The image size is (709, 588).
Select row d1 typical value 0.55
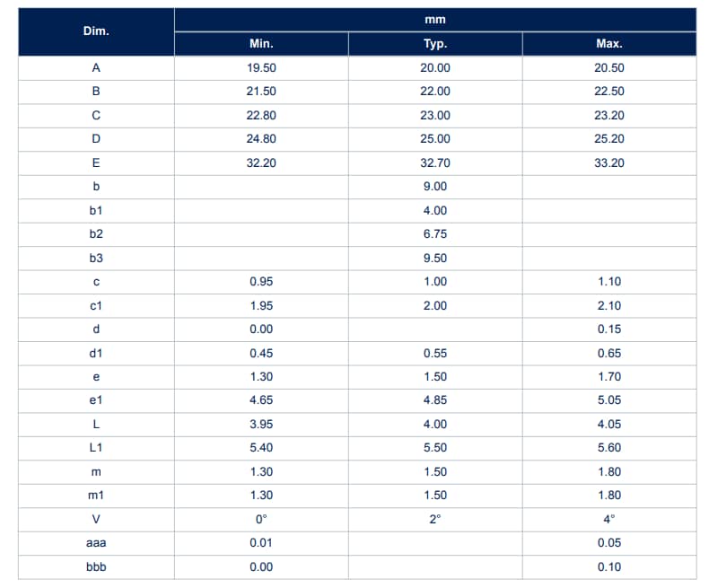(435, 354)
